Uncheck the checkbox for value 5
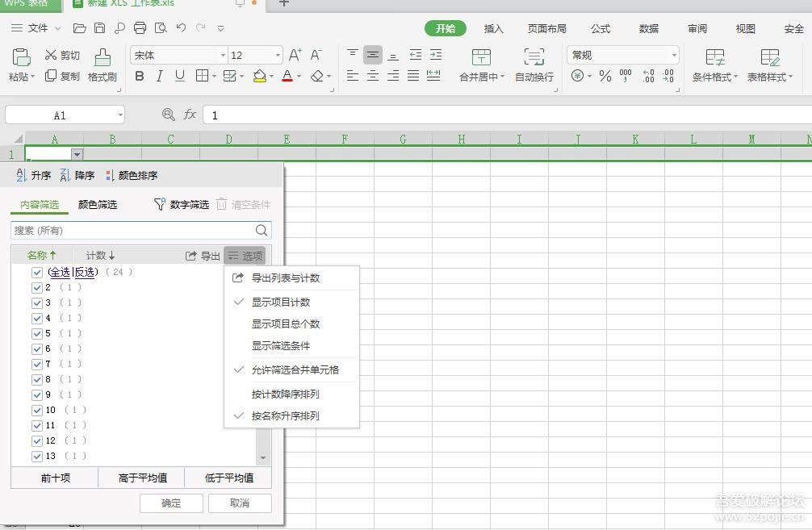The height and width of the screenshot is (530, 812). coord(37,333)
